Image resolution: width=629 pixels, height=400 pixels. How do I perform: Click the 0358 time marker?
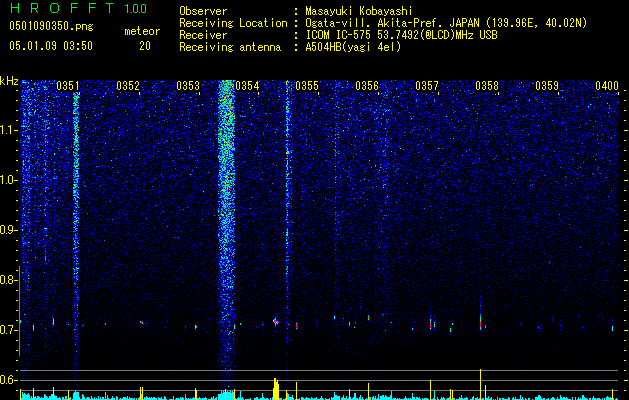487,86
